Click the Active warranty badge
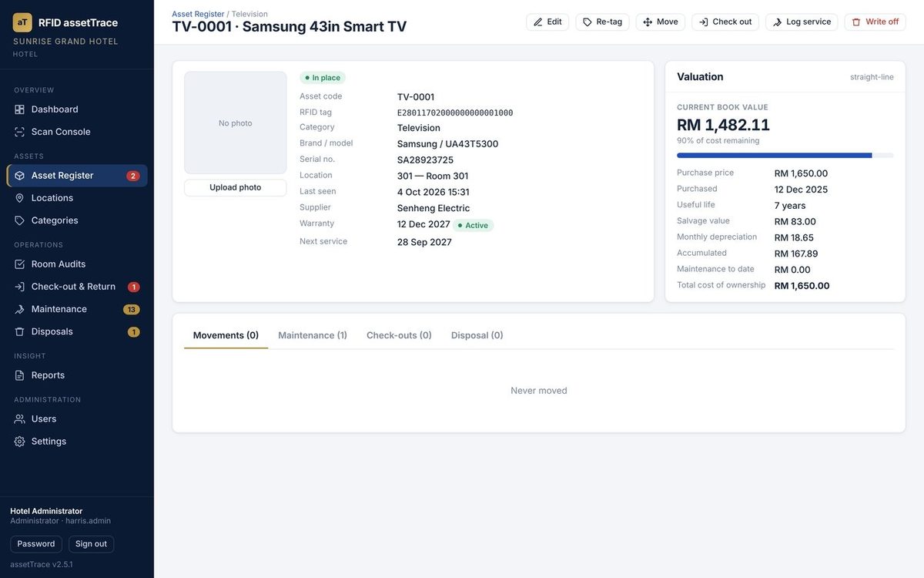 [x=474, y=226]
